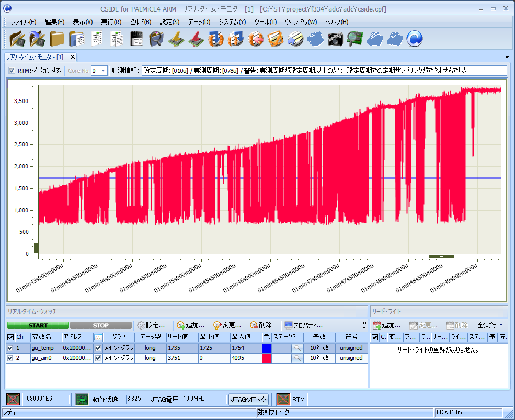
Task: Click the stacked double document toolbar icon
Action: click(116, 39)
